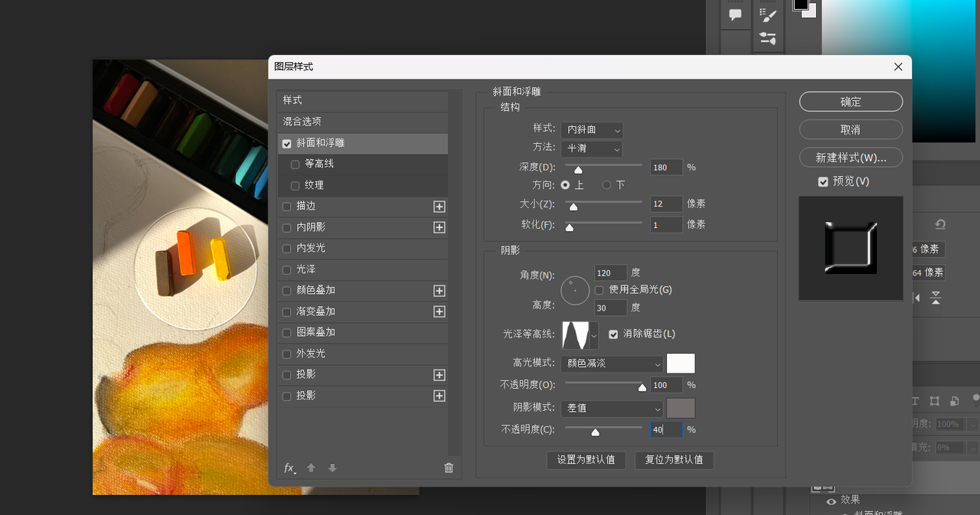Add another 渐变叠加 effect with its plus icon

439,311
